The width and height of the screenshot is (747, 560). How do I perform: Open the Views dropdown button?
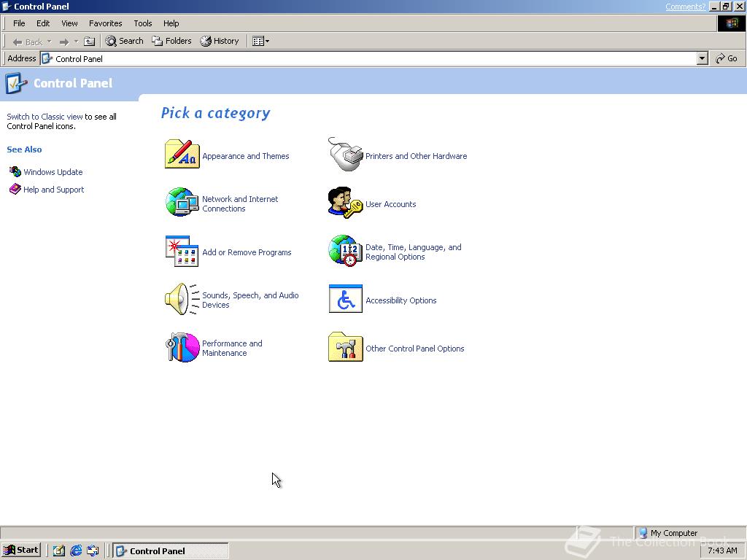click(x=260, y=42)
